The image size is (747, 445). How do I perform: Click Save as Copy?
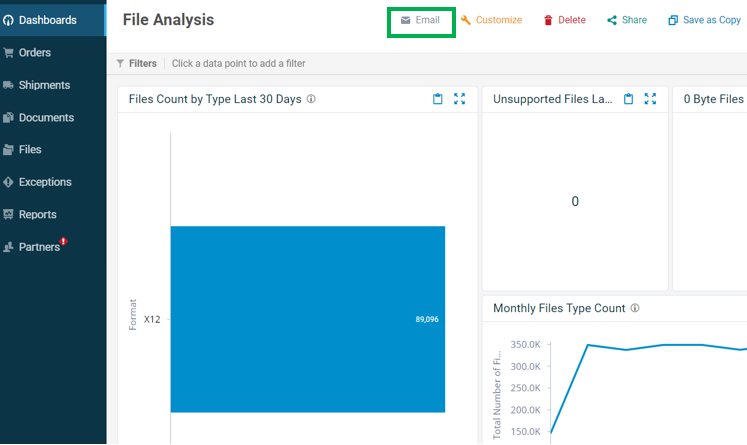pyautogui.click(x=705, y=20)
